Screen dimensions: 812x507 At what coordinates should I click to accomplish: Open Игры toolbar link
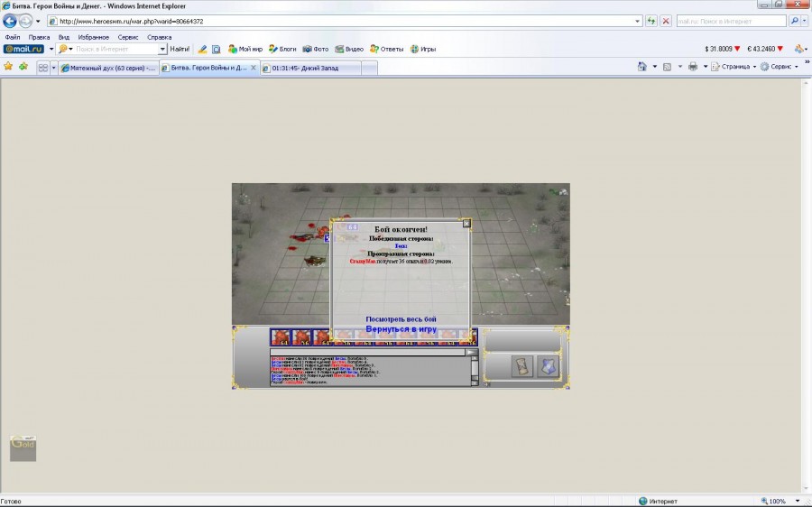coord(422,49)
